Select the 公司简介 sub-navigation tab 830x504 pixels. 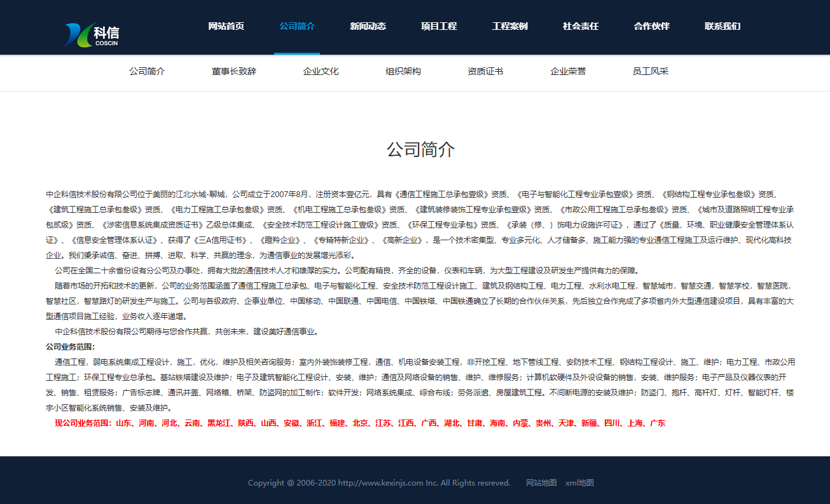(x=147, y=71)
